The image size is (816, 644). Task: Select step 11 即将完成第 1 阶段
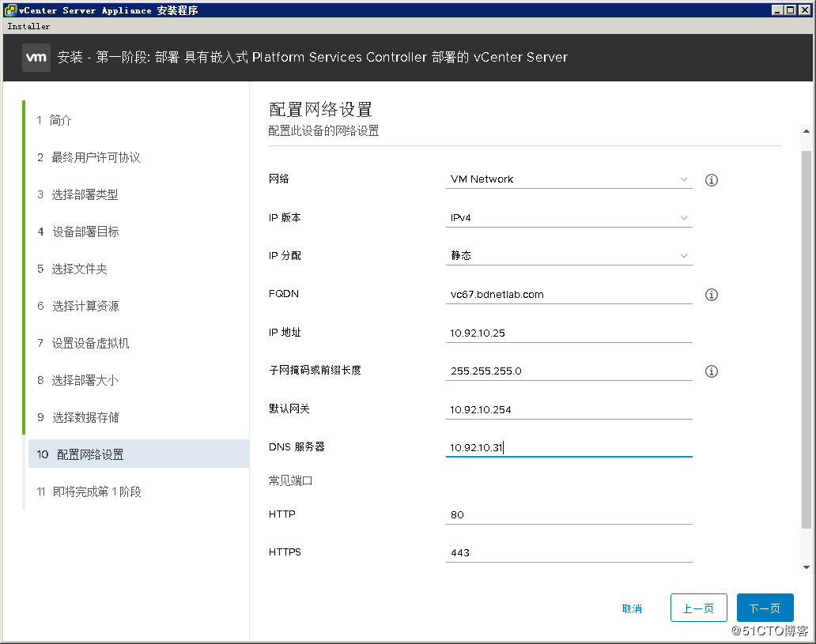tap(89, 491)
